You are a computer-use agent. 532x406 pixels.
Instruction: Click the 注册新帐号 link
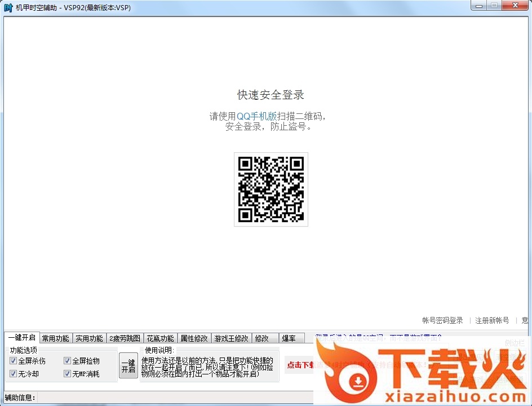point(492,320)
